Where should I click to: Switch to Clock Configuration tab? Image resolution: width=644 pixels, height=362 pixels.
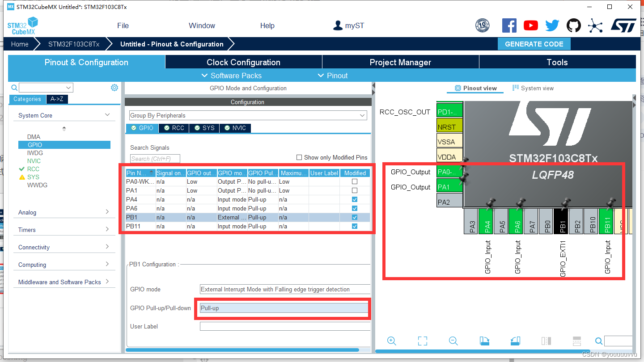pyautogui.click(x=243, y=62)
